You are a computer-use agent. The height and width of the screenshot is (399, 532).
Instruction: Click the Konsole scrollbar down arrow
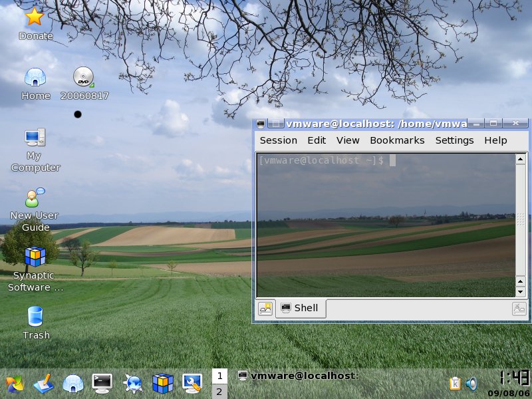pyautogui.click(x=521, y=292)
